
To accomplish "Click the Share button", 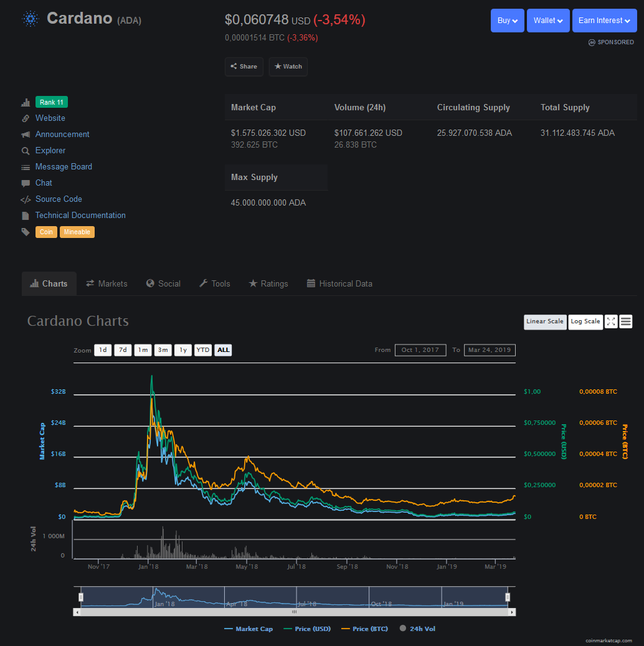I will tap(244, 66).
